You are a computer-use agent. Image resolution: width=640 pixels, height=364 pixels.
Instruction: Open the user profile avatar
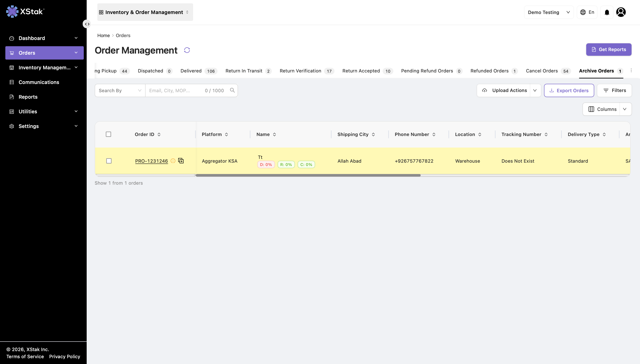(621, 12)
